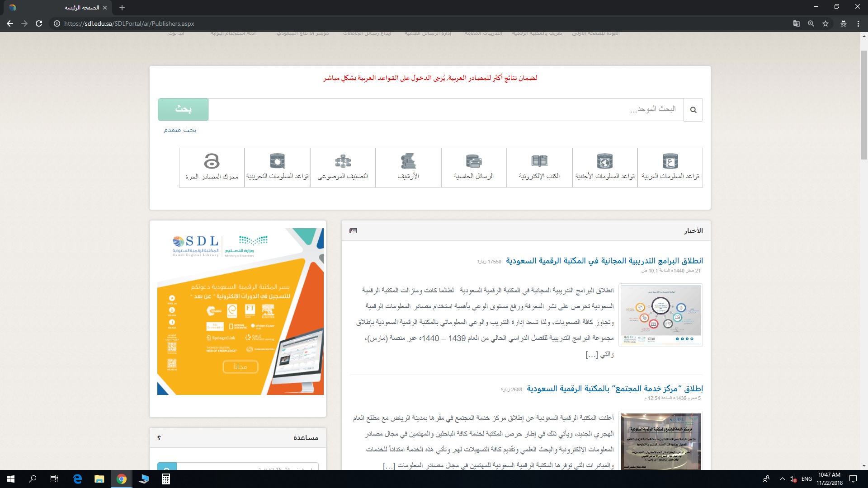Open the subject classification hierarchy icon
Image resolution: width=868 pixels, height=488 pixels.
click(343, 167)
